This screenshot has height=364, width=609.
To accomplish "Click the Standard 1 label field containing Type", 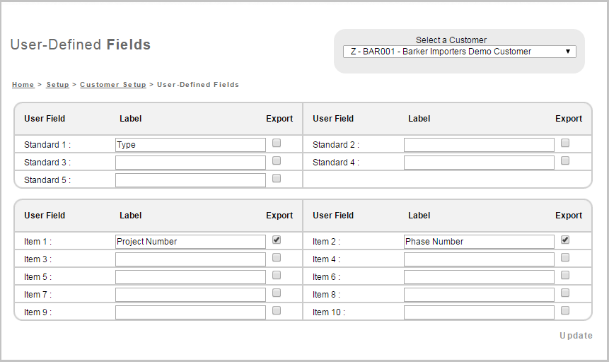I will tap(190, 145).
